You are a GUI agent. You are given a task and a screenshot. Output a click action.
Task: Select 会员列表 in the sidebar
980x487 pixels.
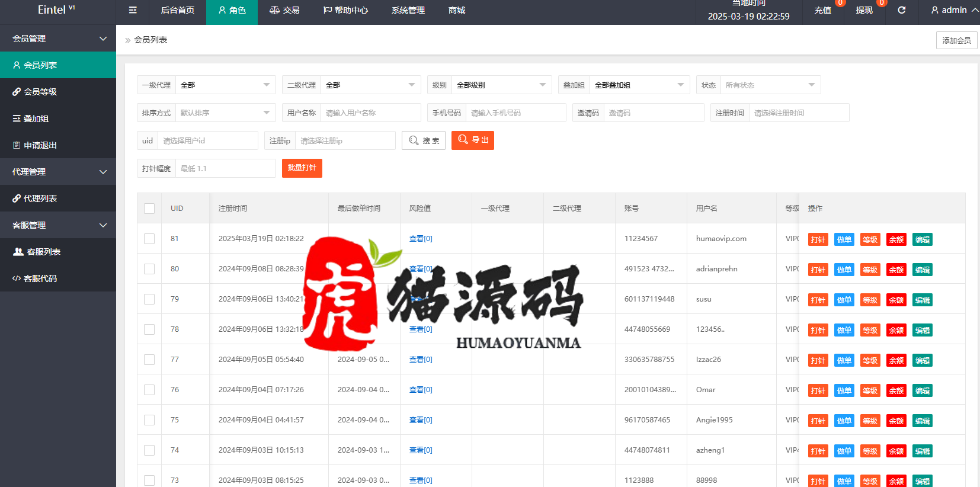tap(58, 65)
